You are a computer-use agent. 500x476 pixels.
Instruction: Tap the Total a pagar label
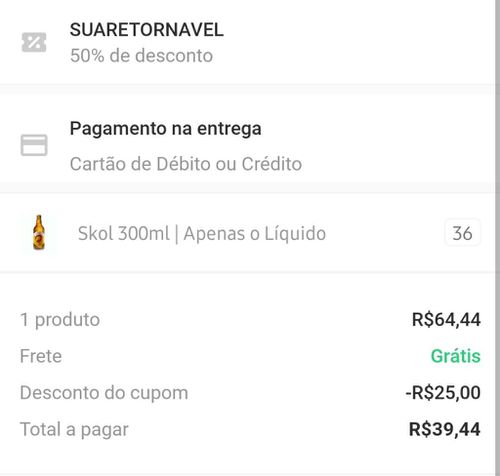click(74, 429)
